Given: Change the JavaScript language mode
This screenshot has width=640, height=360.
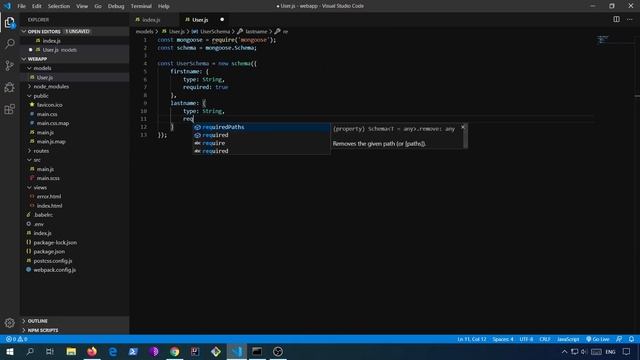Looking at the screenshot, I should point(568,339).
